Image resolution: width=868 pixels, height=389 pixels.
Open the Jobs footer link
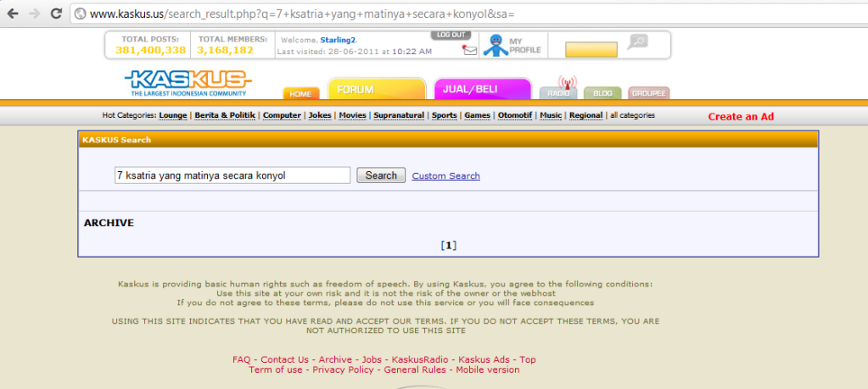click(x=372, y=359)
